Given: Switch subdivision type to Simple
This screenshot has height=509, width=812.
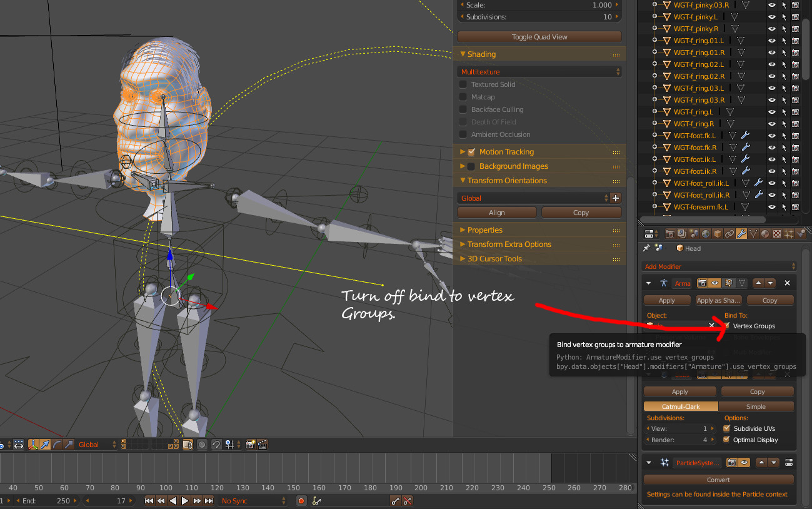Looking at the screenshot, I should 756,406.
